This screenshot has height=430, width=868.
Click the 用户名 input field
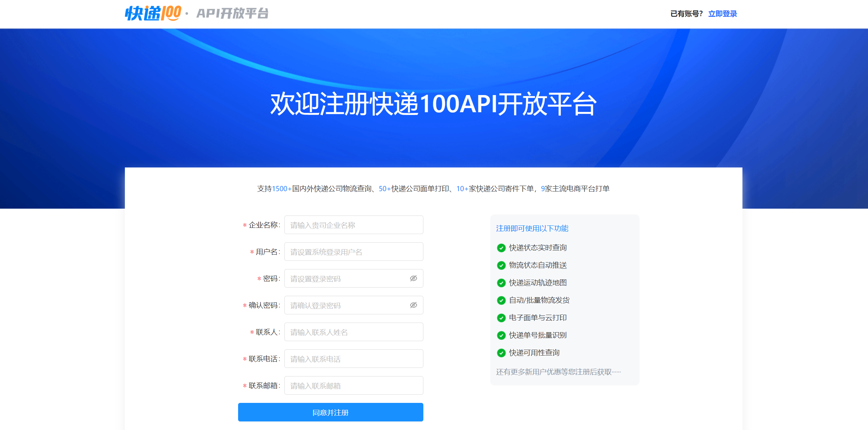(x=354, y=252)
